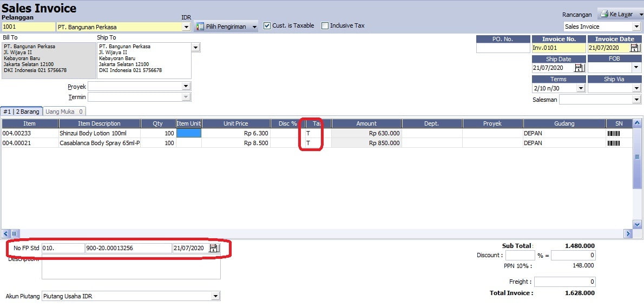Click the Description text box

pos(131,267)
